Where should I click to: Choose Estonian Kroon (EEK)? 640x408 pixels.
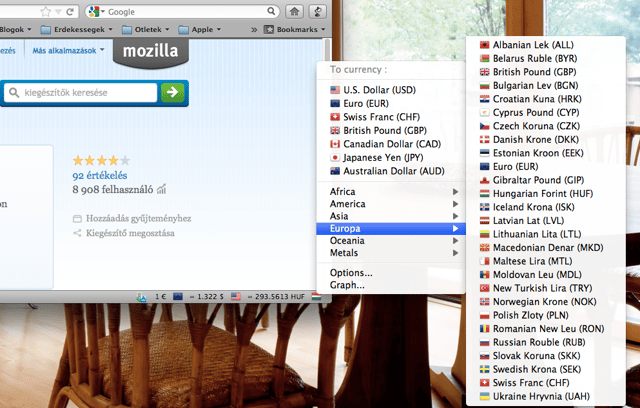coord(545,153)
